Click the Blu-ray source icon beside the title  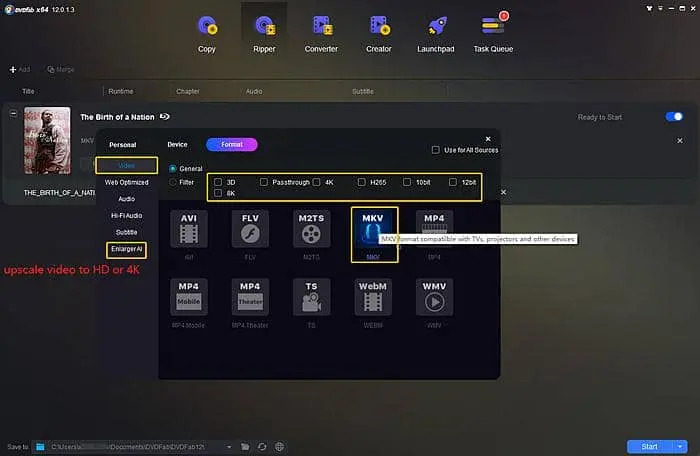[165, 117]
